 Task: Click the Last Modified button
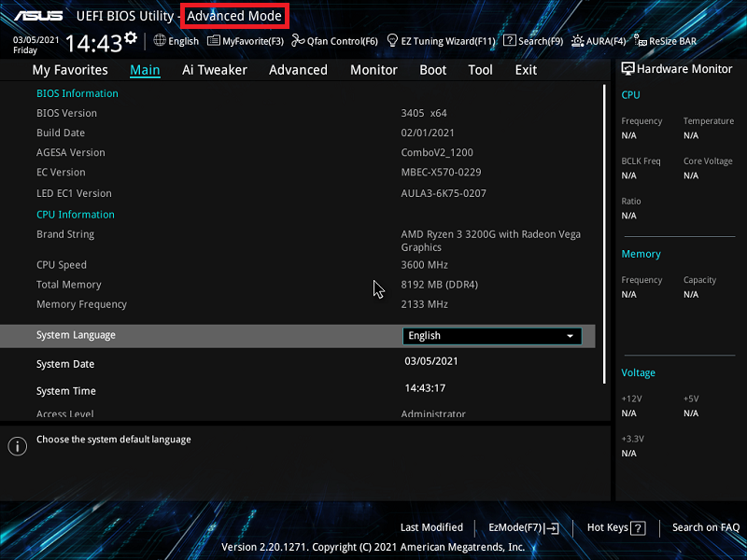(x=431, y=527)
